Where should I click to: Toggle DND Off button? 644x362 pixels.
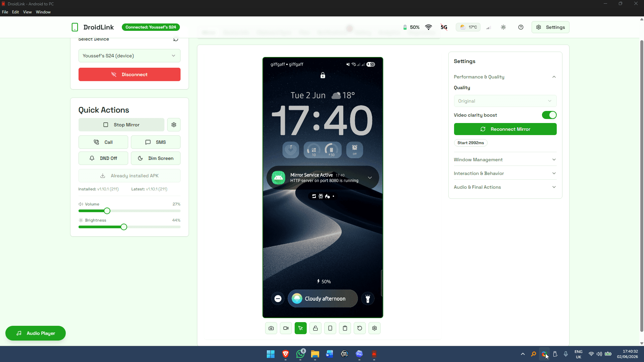(103, 158)
